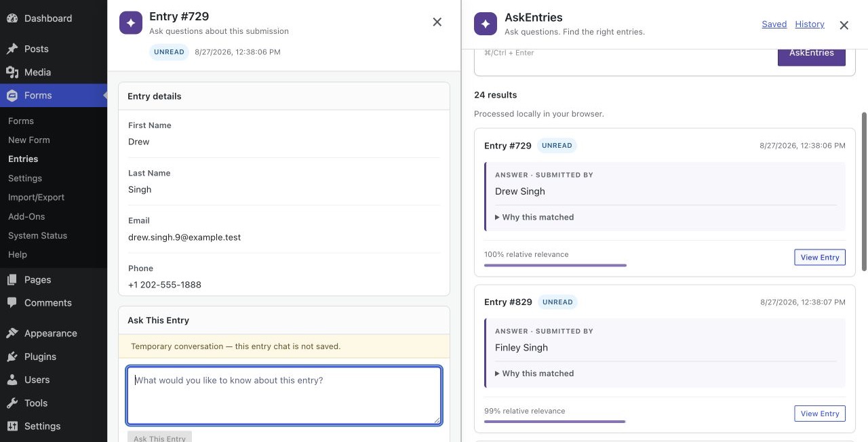This screenshot has width=868, height=442.
Task: Open the Plugins menu item
Action: pyautogui.click(x=54, y=357)
